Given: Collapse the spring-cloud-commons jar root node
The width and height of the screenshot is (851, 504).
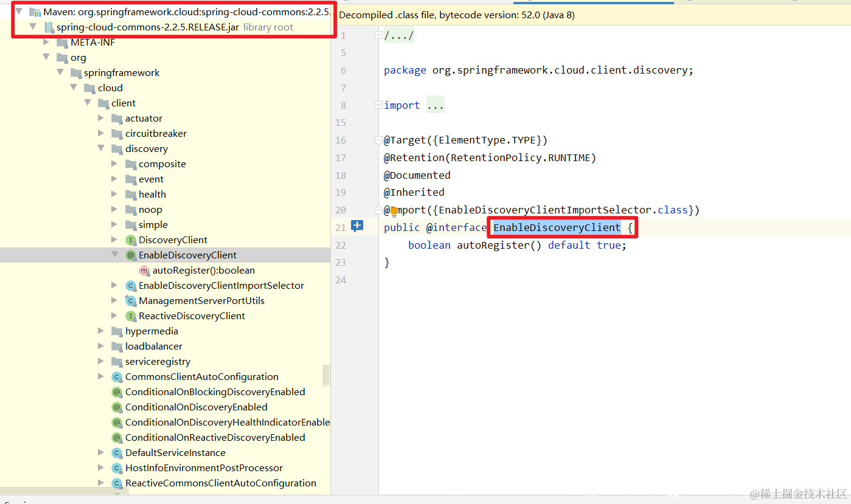Looking at the screenshot, I should [x=33, y=27].
